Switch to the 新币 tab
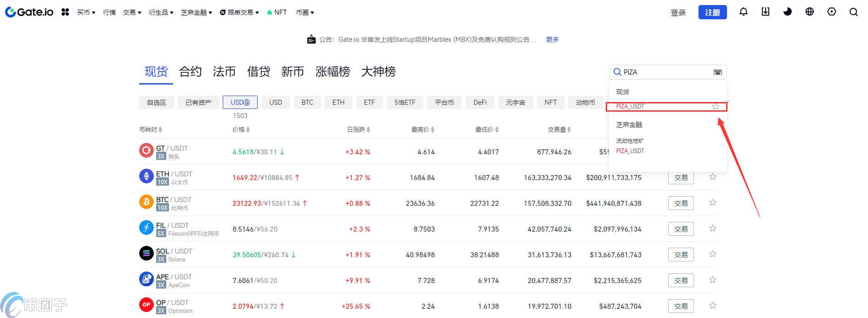 click(x=293, y=72)
